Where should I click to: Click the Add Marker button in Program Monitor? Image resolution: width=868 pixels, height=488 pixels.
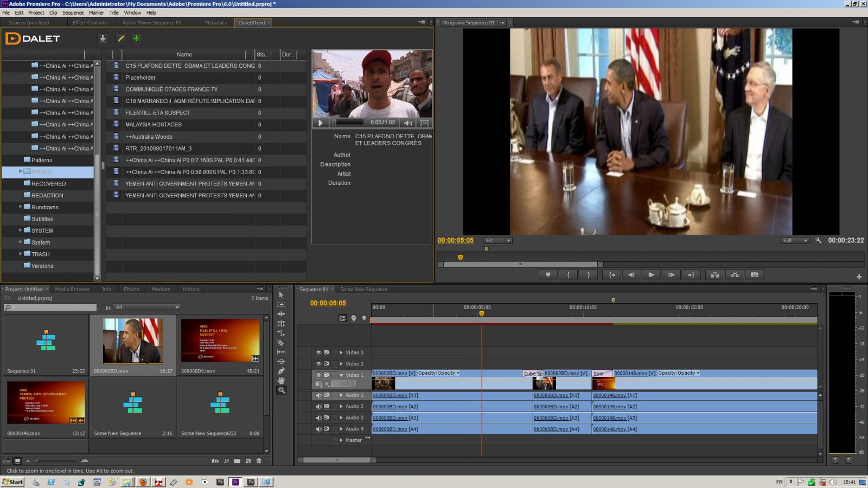coord(548,275)
